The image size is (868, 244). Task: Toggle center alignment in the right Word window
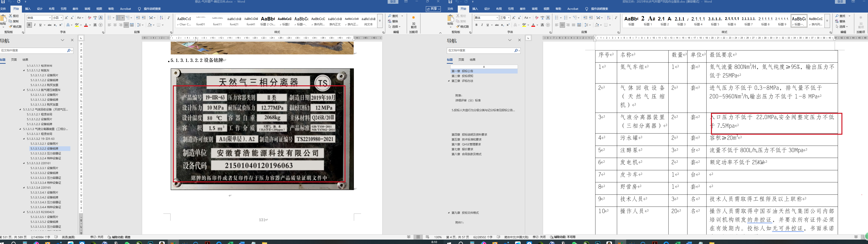click(x=562, y=25)
